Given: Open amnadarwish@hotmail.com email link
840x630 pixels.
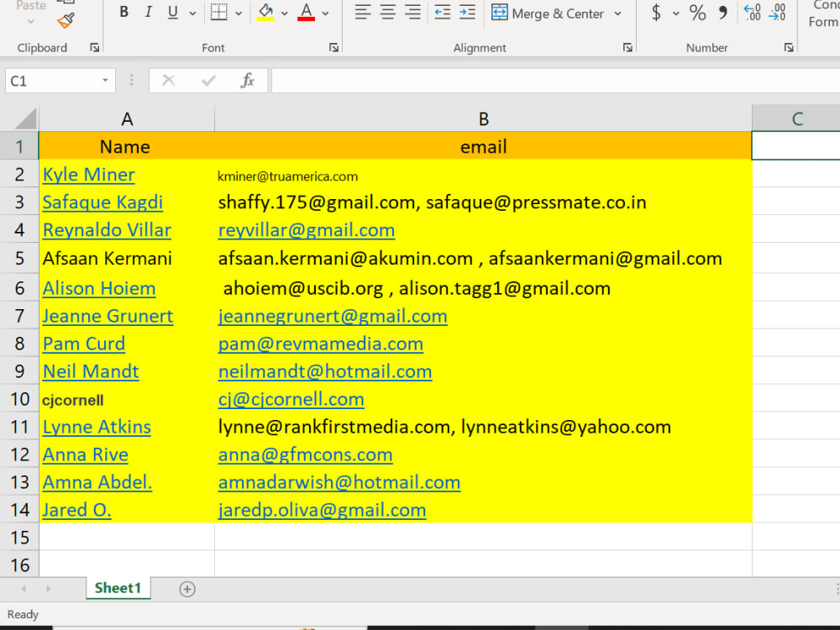Looking at the screenshot, I should click(x=339, y=483).
